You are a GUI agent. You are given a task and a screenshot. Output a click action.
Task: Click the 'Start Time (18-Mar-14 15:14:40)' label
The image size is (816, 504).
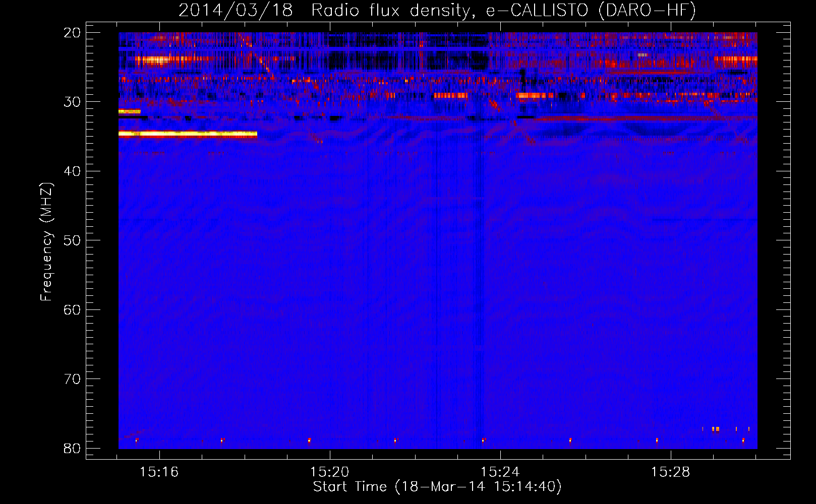(437, 487)
